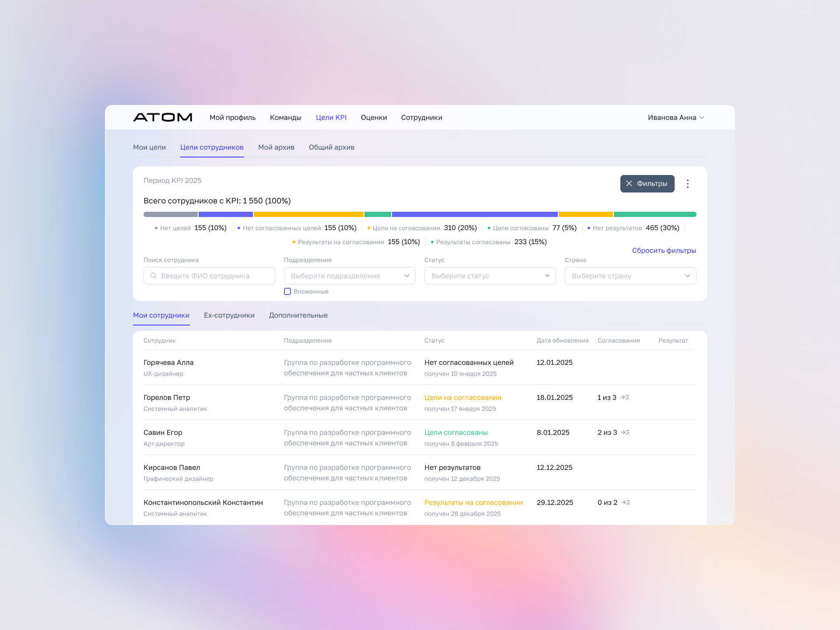The height and width of the screenshot is (630, 840).
Task: Switch to Общий архив tab
Action: click(331, 147)
